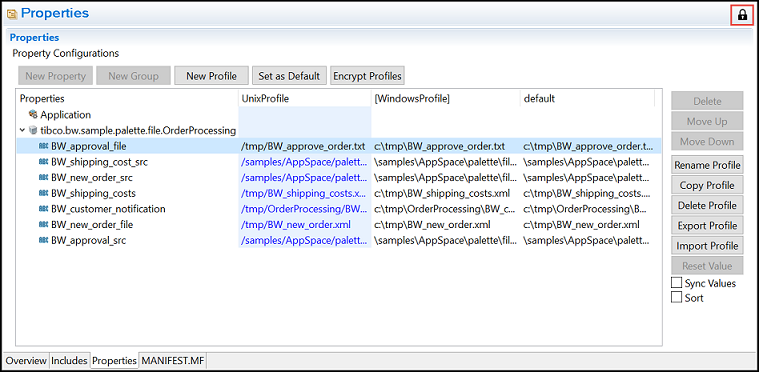Click the BW_new_order_file property icon
759x372 pixels.
44,224
